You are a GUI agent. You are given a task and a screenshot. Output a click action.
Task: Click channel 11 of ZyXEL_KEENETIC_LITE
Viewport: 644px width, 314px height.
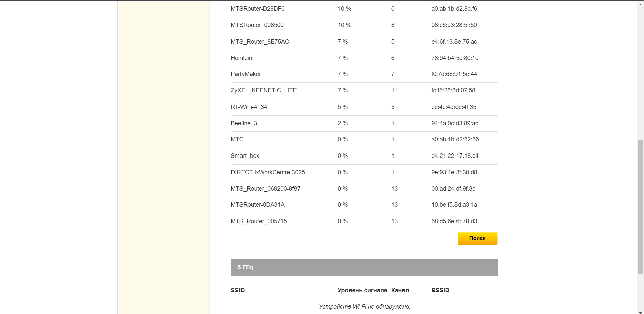click(394, 90)
